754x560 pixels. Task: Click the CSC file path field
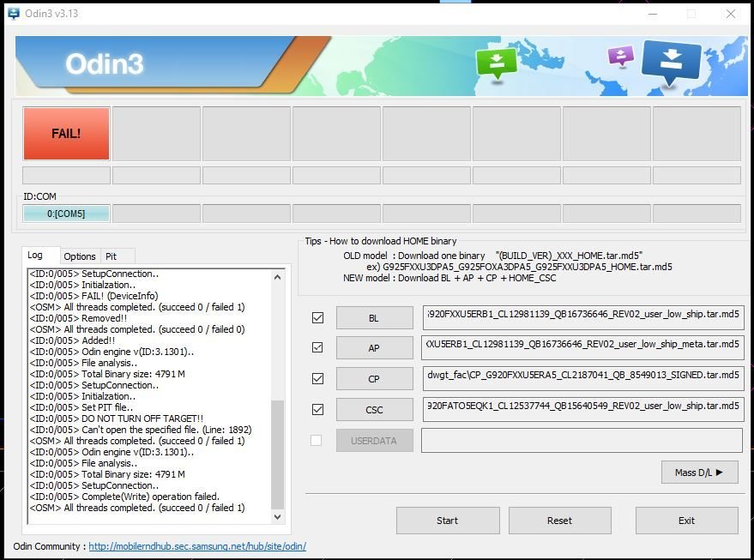click(x=582, y=409)
